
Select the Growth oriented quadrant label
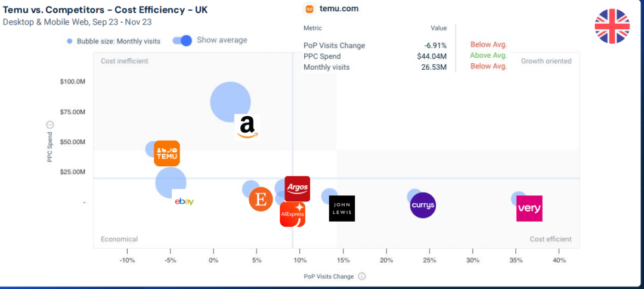click(546, 61)
